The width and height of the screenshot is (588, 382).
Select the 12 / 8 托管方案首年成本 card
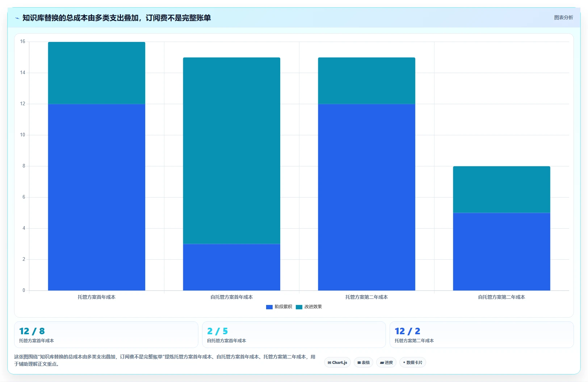coord(106,335)
